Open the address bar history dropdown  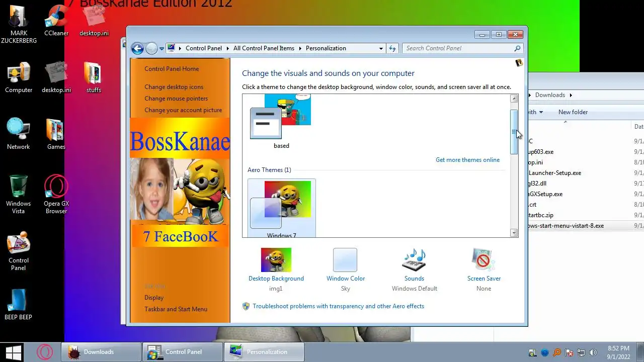click(381, 48)
